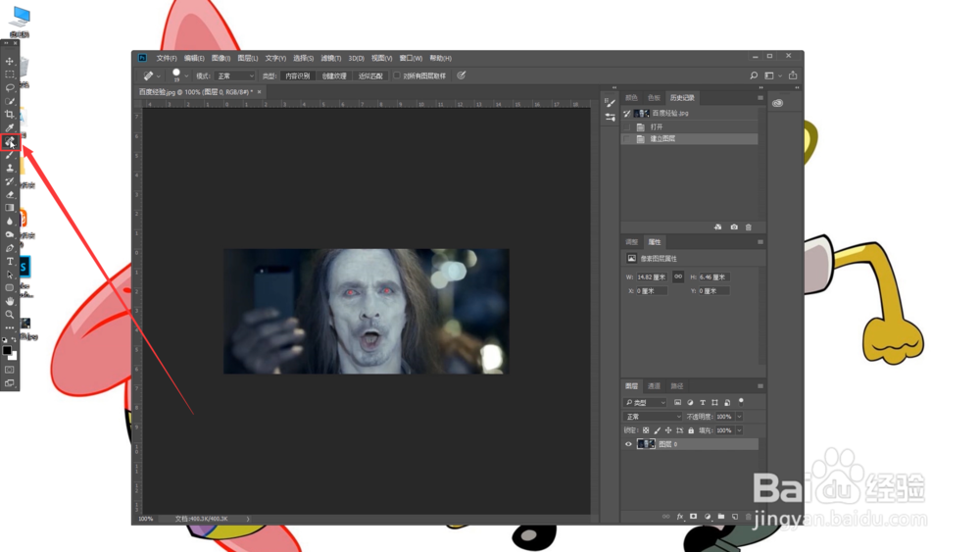Switch to the 调整 adjustments tab
Image resolution: width=980 pixels, height=552 pixels.
click(632, 242)
